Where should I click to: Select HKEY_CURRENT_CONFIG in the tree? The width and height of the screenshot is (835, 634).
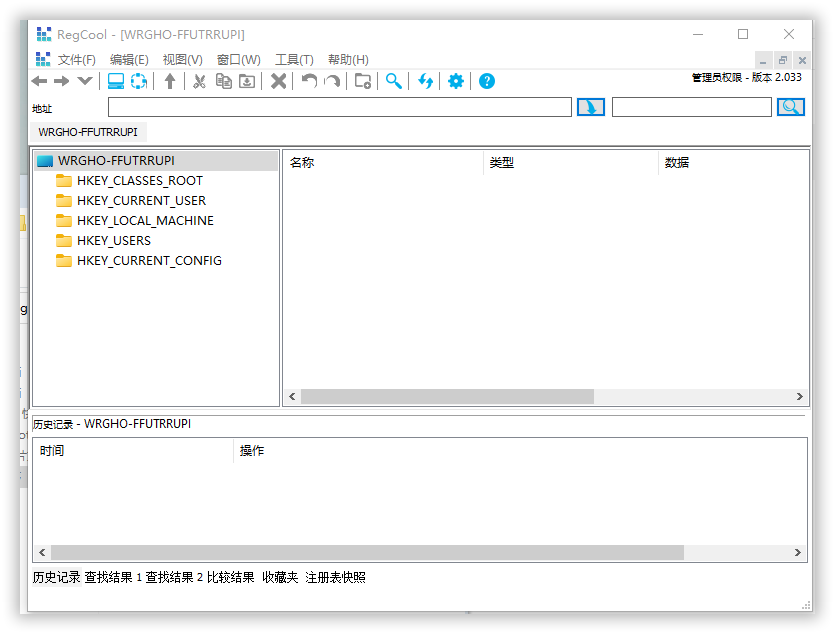point(150,261)
